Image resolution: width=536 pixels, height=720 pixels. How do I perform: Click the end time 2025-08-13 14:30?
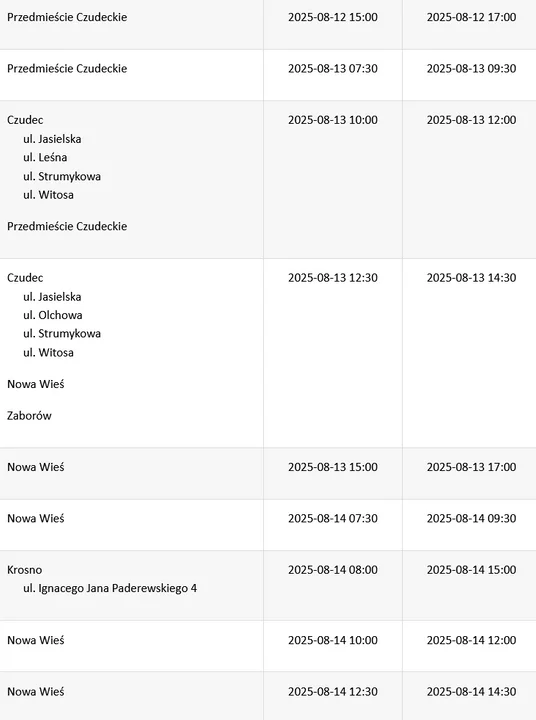pyautogui.click(x=471, y=278)
